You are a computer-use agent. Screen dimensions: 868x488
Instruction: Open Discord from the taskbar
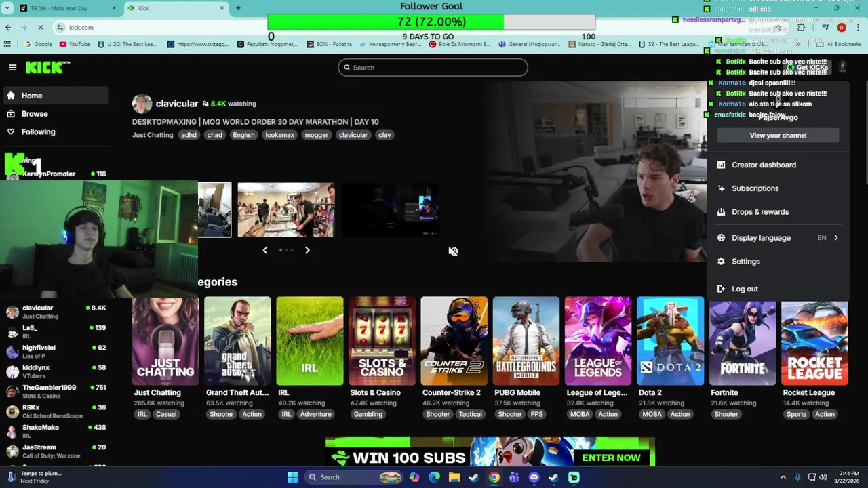pyautogui.click(x=534, y=477)
